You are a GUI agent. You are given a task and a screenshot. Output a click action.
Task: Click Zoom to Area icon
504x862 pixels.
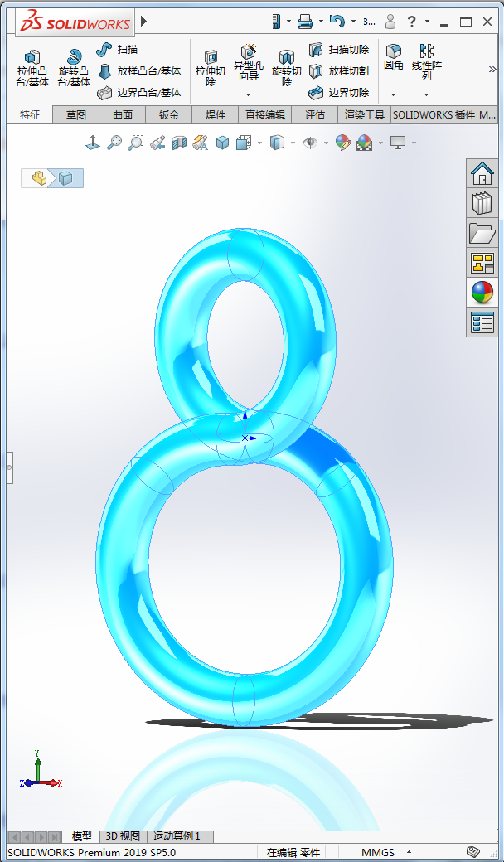[136, 143]
